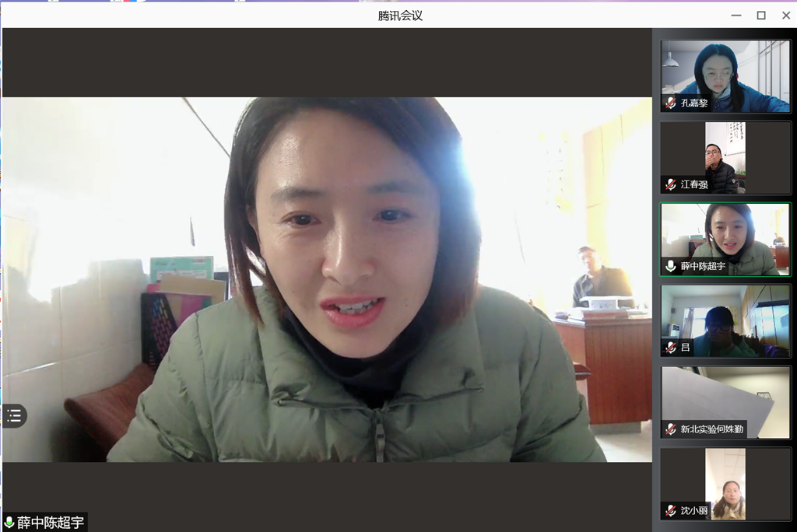Click muted mic icon for 新北实验何姝勤
The image size is (797, 532).
coord(671,429)
